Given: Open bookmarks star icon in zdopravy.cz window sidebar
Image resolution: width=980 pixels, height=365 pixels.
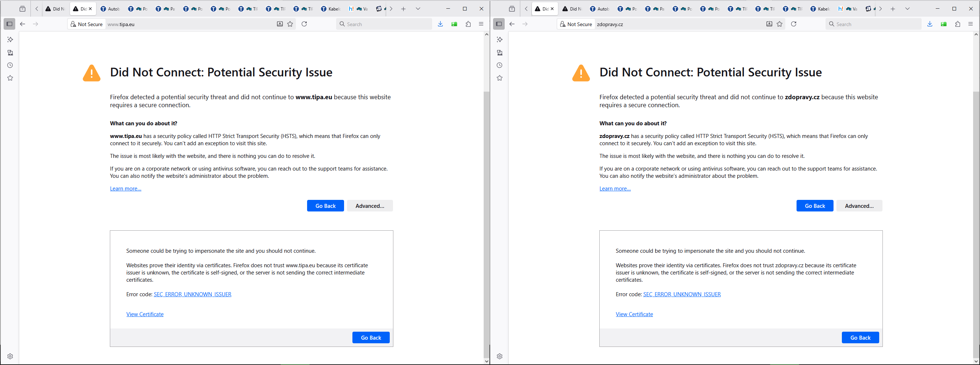Looking at the screenshot, I should (x=500, y=78).
